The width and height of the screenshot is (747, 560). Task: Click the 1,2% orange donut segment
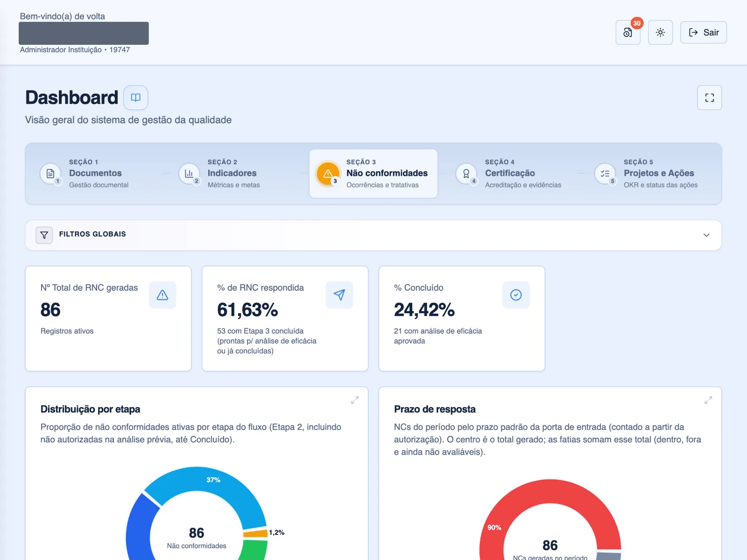255,533
